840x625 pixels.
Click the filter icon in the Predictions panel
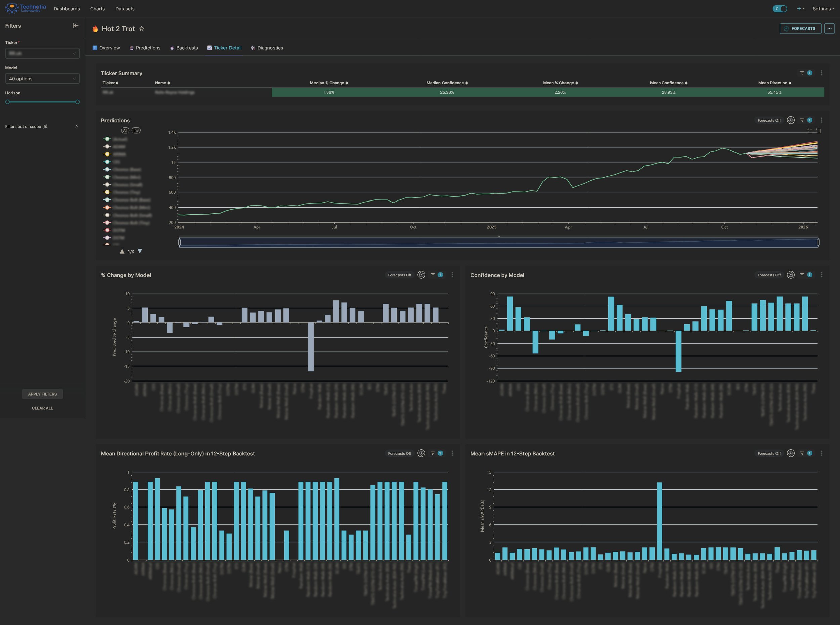[802, 120]
